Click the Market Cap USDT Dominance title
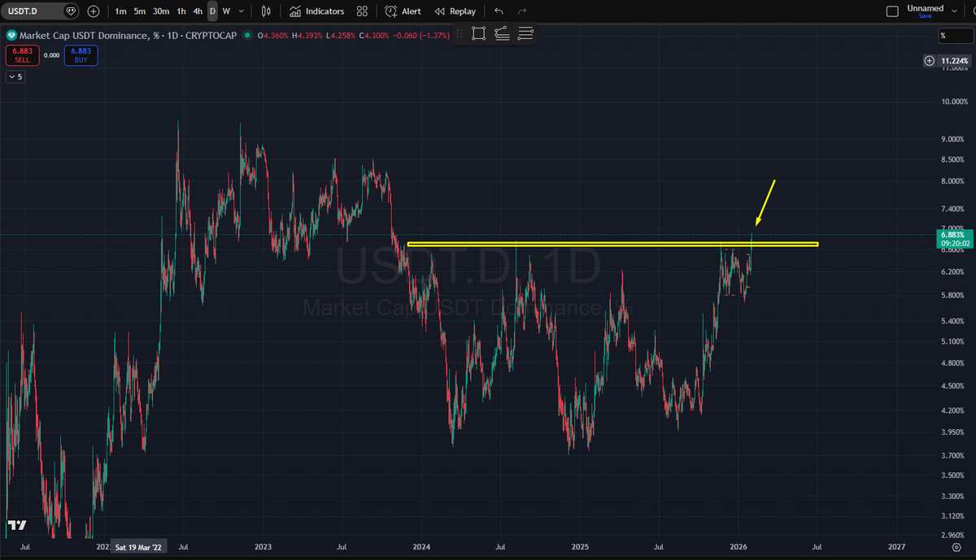The image size is (976, 560). coord(87,35)
